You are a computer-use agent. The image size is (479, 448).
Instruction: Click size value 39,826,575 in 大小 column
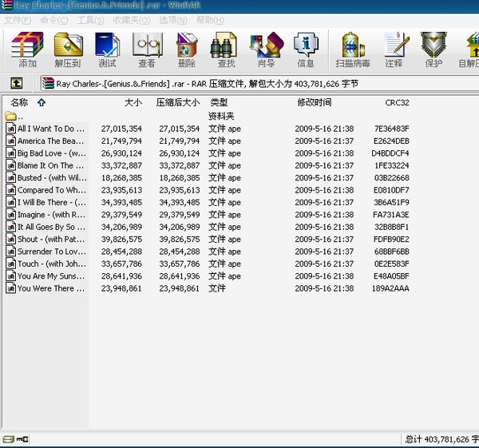121,239
